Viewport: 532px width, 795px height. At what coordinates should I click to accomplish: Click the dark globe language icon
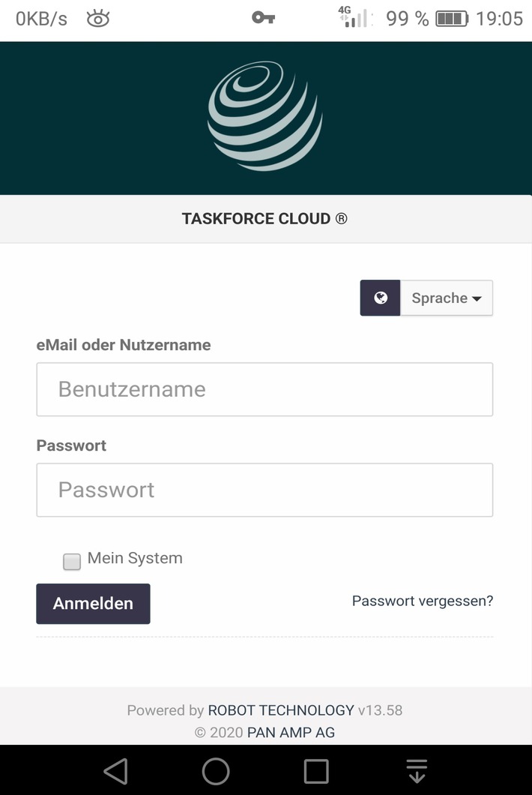[x=380, y=298]
